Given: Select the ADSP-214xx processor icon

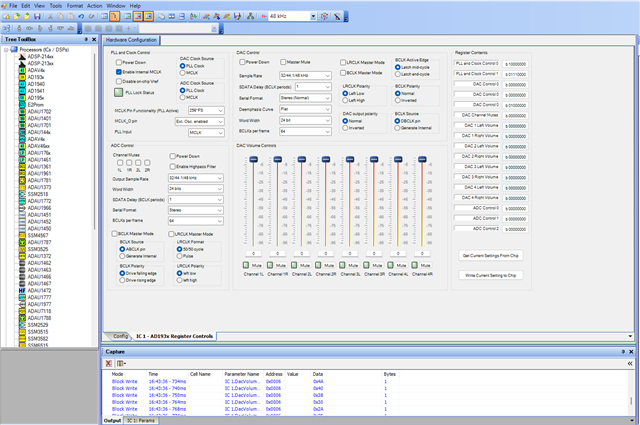Looking at the screenshot, I should [22, 56].
